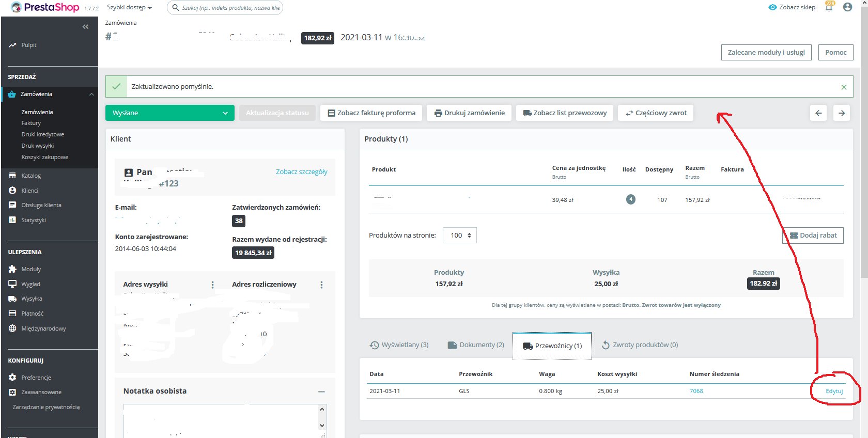Open tracking number 7068 link
Viewport: 868px width, 438px height.
(696, 391)
